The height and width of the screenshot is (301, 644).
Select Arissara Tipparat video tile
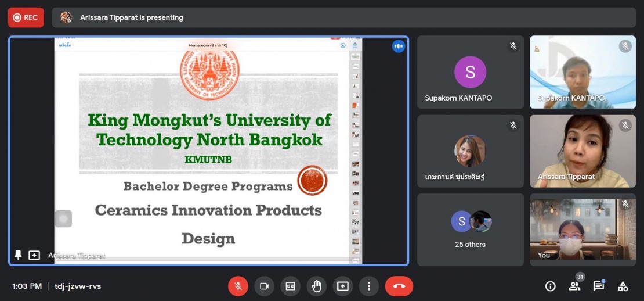pos(583,151)
